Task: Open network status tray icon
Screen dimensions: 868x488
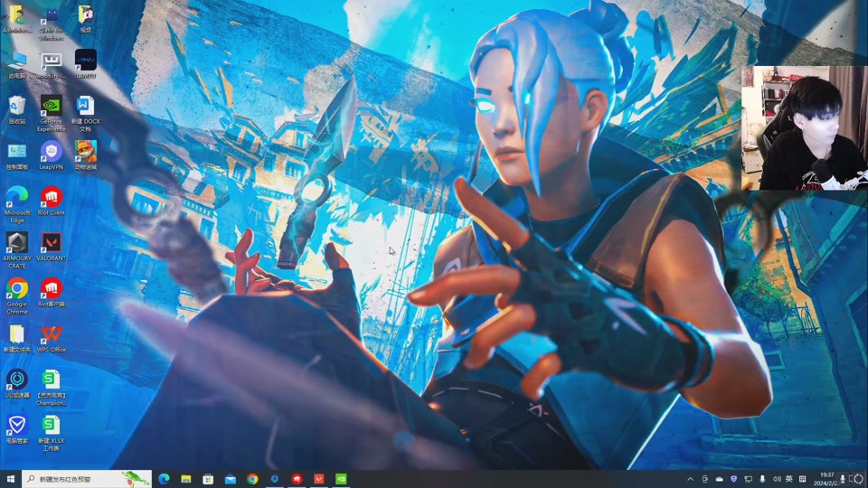Action: click(748, 479)
